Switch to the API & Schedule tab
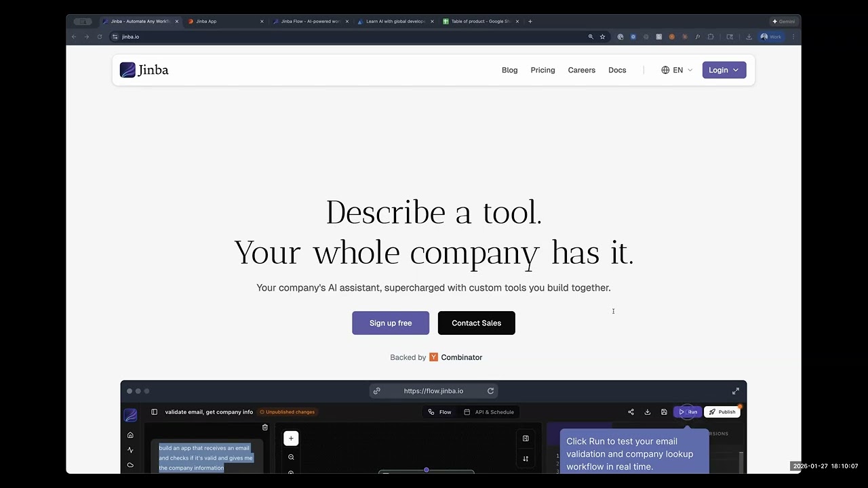 [489, 412]
